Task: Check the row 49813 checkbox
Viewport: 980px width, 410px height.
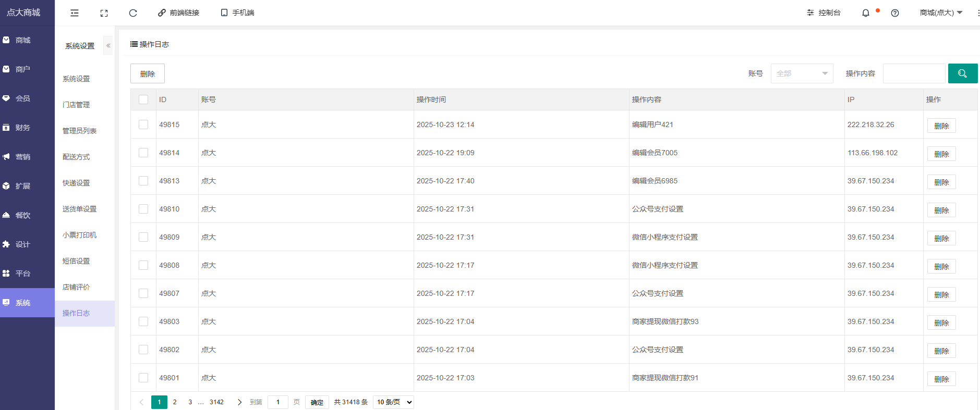Action: [x=143, y=181]
